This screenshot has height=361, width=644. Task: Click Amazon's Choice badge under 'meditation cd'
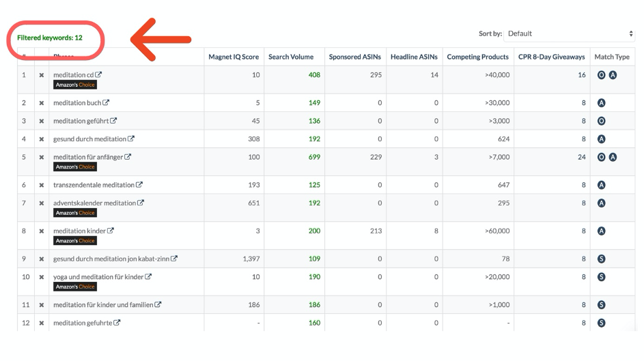[75, 85]
